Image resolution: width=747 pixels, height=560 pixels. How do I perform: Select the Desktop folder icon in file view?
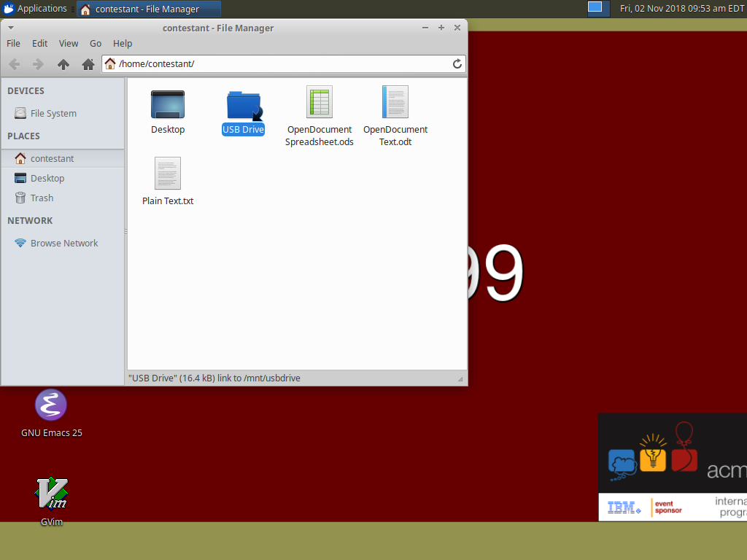tap(168, 112)
